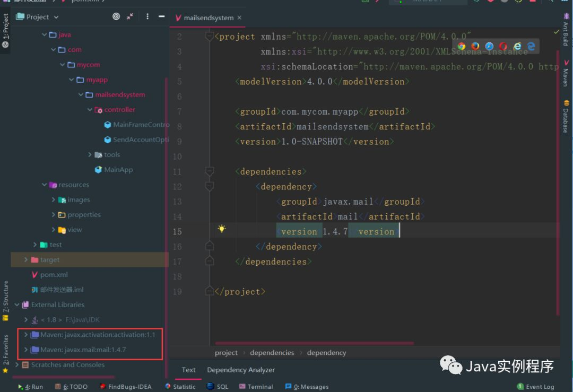573x392 pixels.
Task: Click the yellow lightbulb intention icon
Action: [222, 229]
